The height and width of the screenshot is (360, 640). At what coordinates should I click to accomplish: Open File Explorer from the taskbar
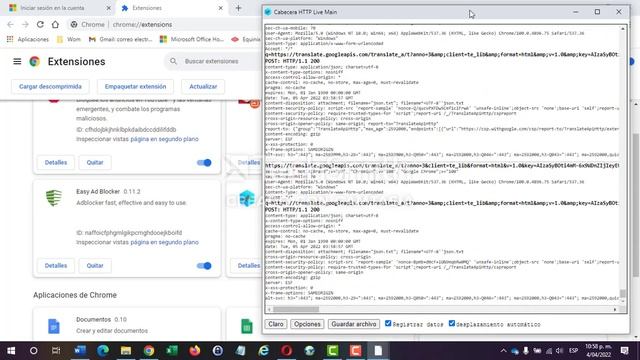click(x=126, y=351)
